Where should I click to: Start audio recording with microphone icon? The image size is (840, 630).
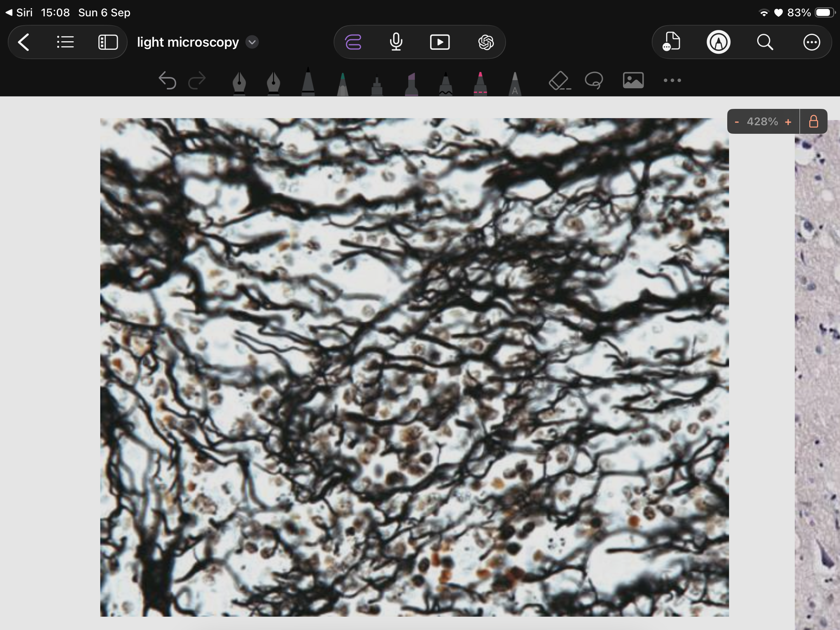pos(396,42)
